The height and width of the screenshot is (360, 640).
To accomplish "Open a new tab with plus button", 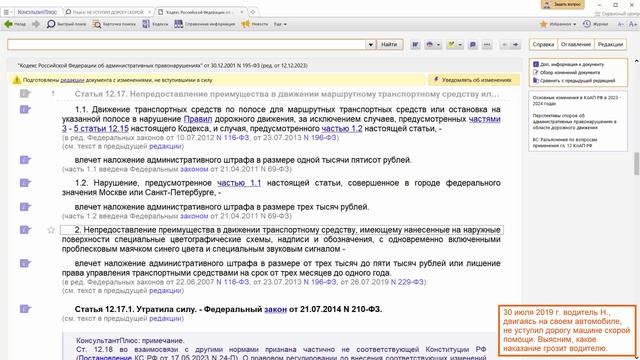I will pos(253,12).
